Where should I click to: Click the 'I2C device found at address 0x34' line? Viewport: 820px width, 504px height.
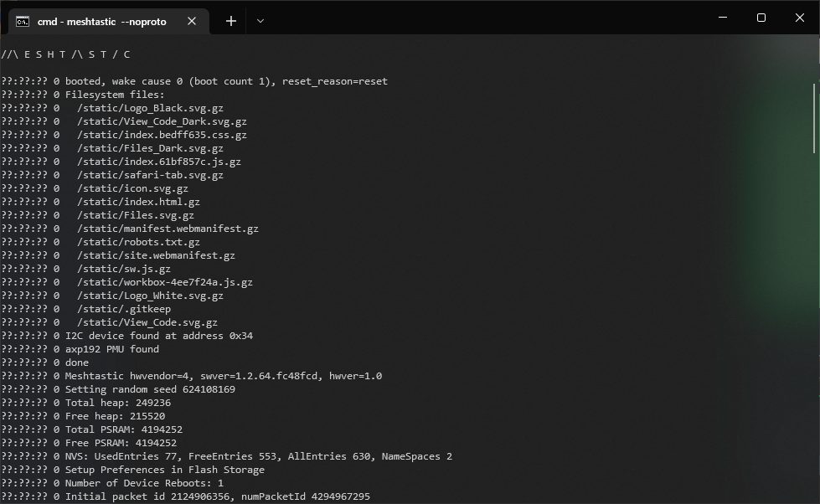point(158,336)
